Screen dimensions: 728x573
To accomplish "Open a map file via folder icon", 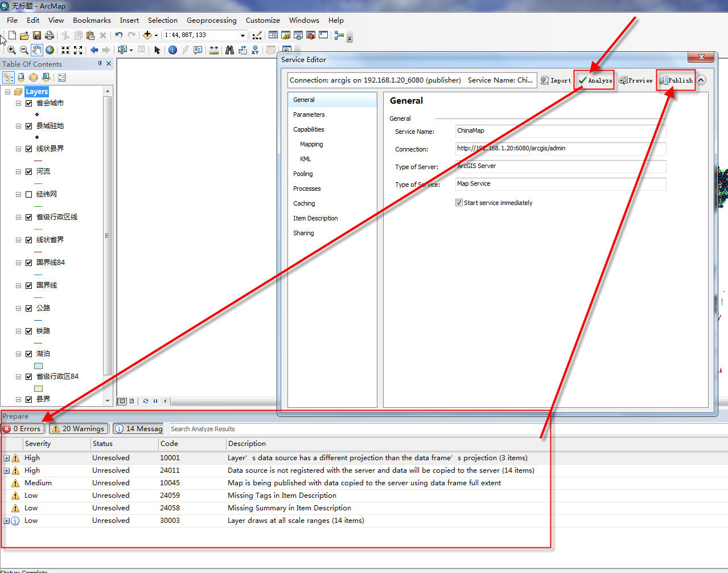I will point(24,35).
